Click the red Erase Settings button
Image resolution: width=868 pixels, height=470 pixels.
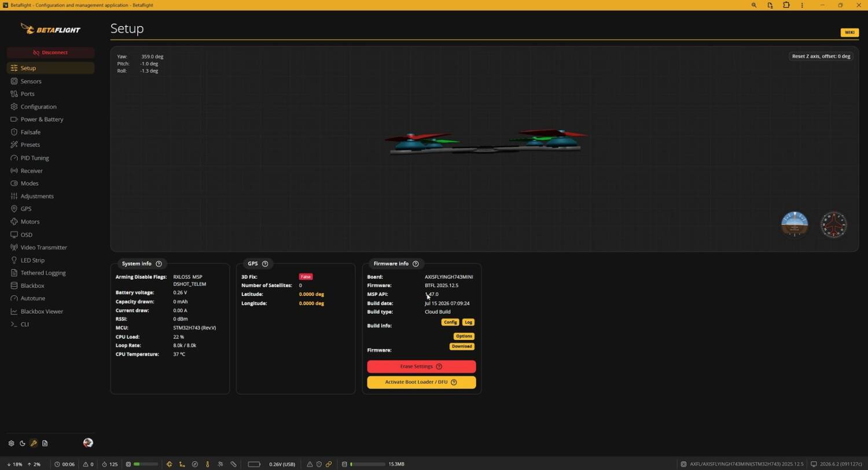point(421,367)
